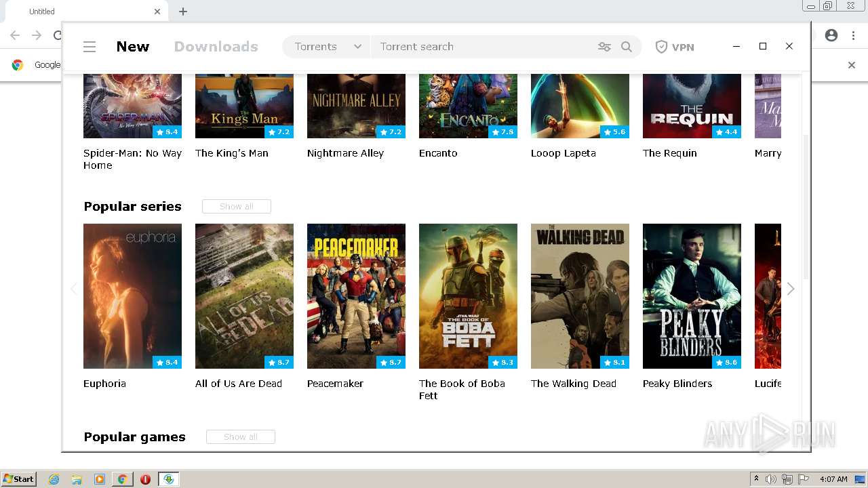Click the torrent app's vertical scrollbar

(806, 207)
